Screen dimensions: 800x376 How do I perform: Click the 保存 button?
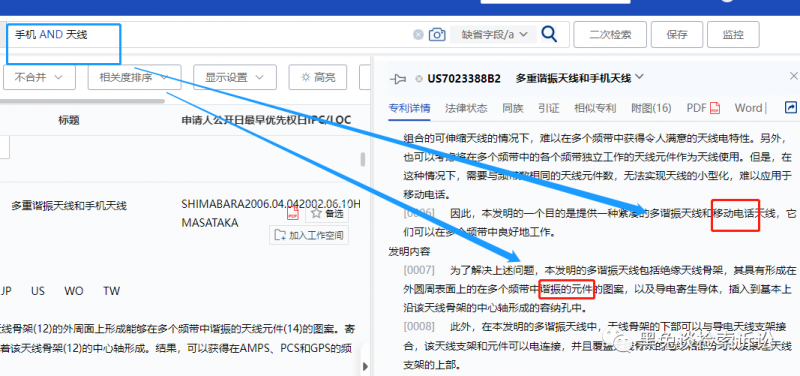[x=677, y=35]
